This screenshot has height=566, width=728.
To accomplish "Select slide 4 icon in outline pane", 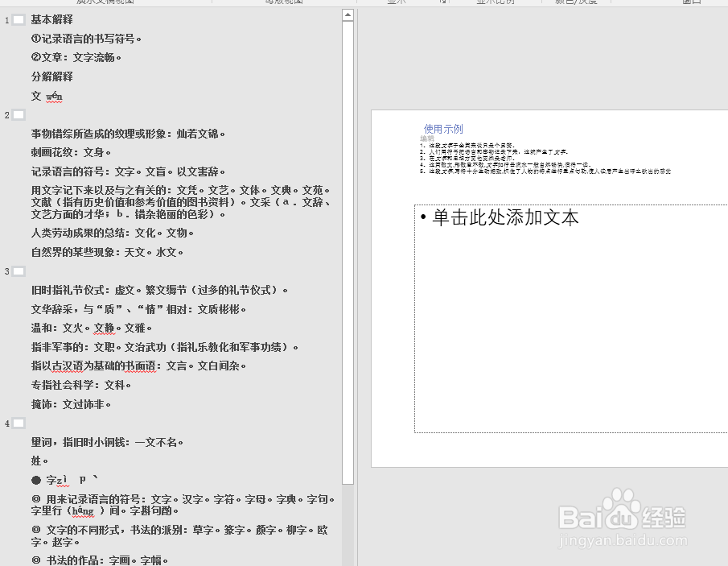I will click(19, 423).
